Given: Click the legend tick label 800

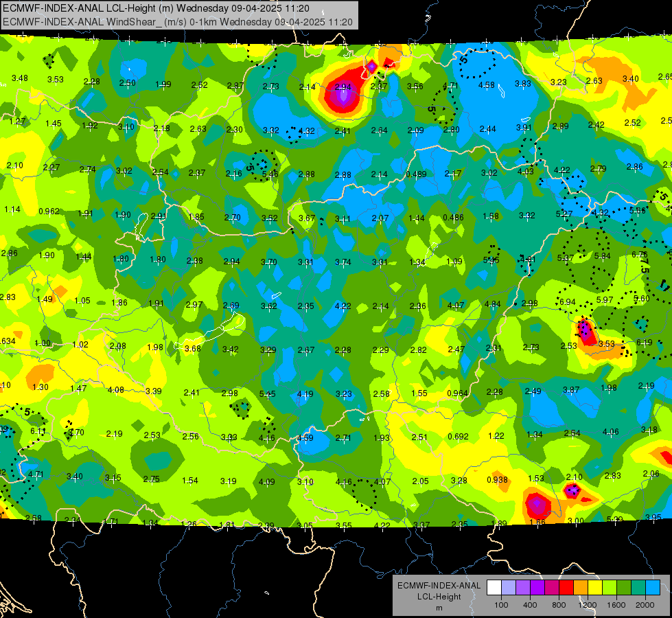Looking at the screenshot, I should [559, 605].
